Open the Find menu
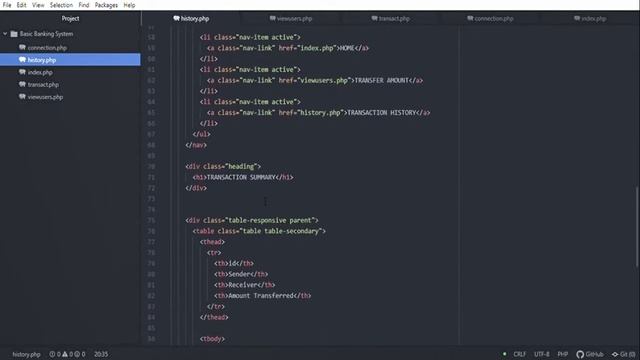640x360 pixels. (84, 5)
